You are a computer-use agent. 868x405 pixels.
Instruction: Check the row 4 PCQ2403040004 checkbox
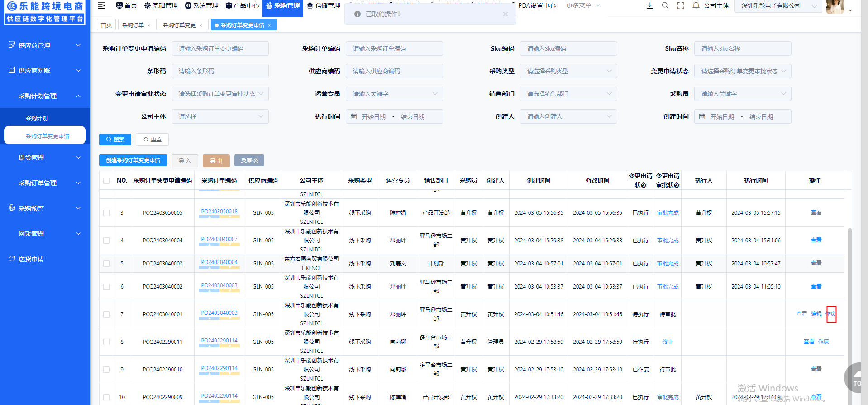tap(106, 241)
